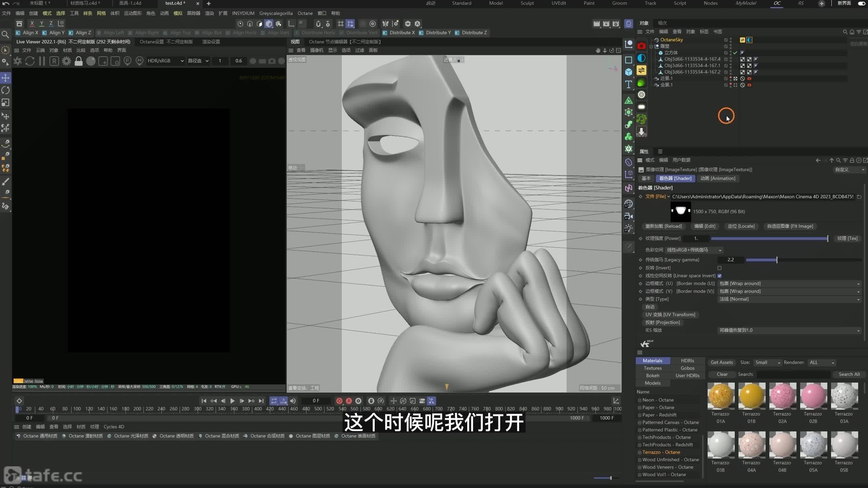Click the Get Assets button
Screen dimensions: 868x488
[722, 363]
